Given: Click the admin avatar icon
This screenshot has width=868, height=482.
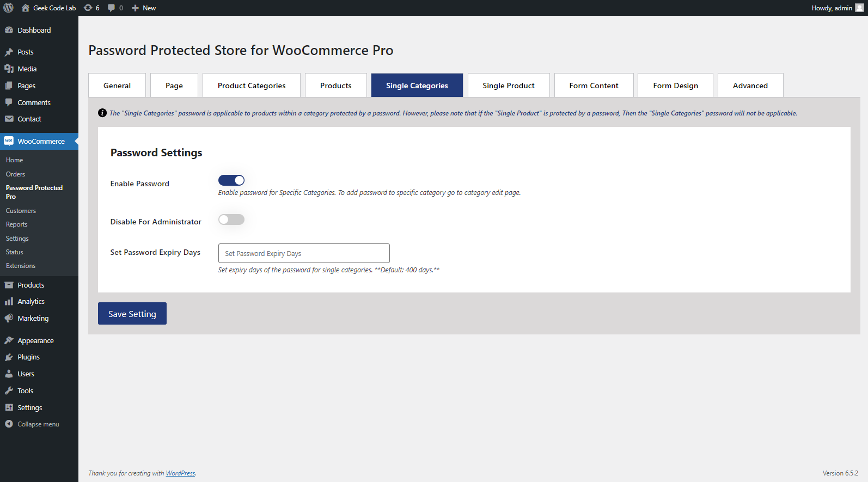Looking at the screenshot, I should pos(859,8).
